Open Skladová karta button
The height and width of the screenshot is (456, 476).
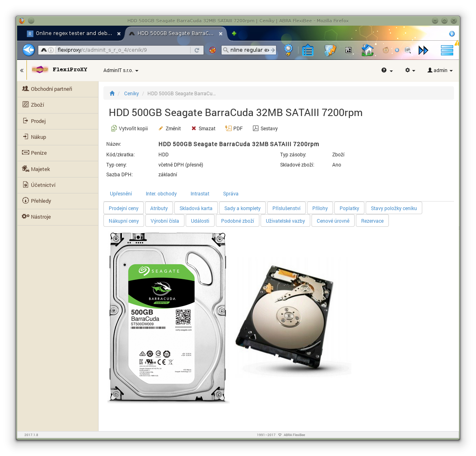tap(196, 208)
